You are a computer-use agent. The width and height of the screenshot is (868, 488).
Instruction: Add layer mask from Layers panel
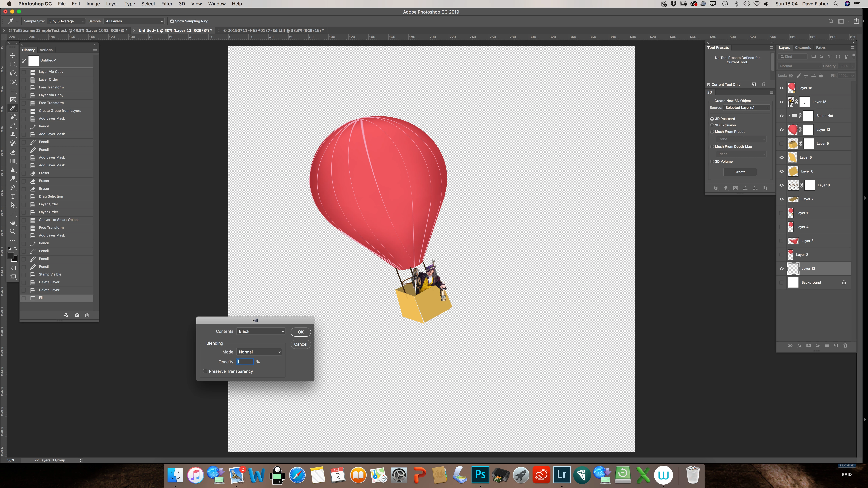808,345
